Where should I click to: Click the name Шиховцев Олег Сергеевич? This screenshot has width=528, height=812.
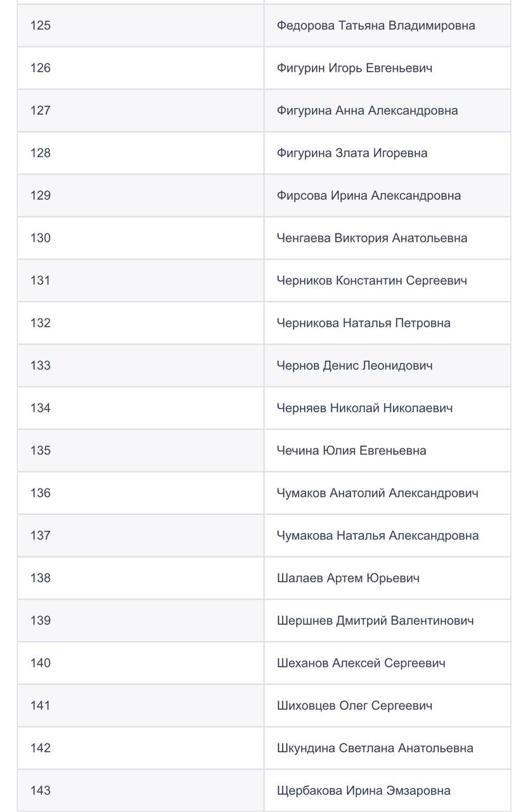pos(354,705)
